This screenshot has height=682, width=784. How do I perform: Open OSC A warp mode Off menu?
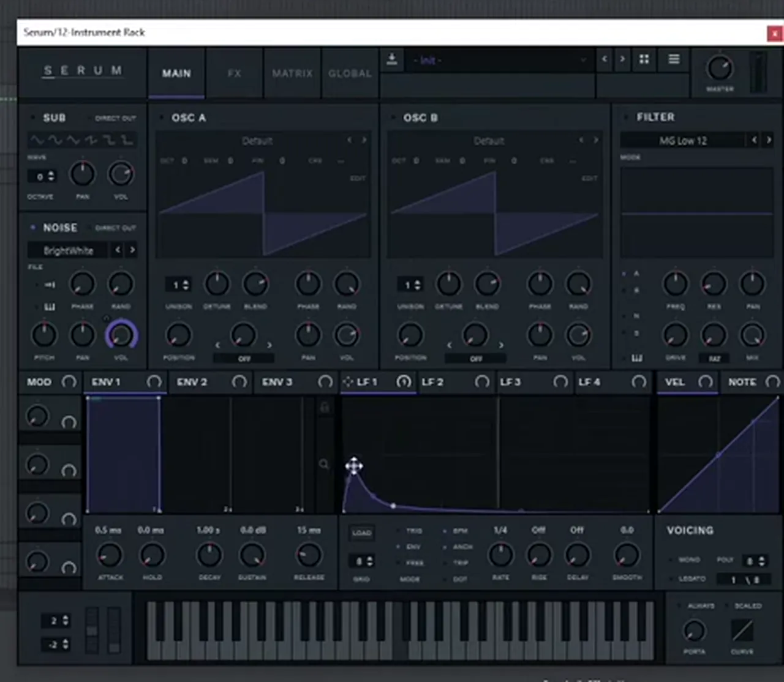pos(244,359)
